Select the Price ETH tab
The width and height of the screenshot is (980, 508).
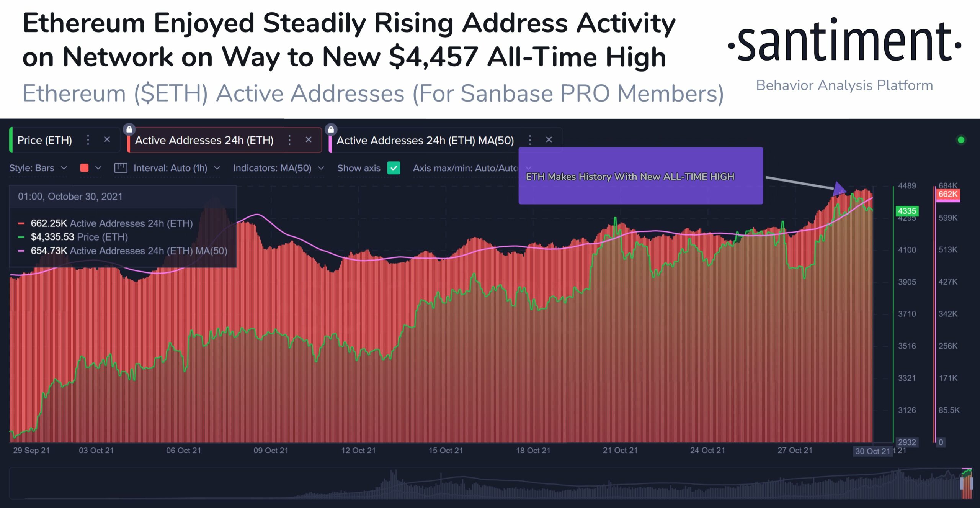tap(49, 140)
